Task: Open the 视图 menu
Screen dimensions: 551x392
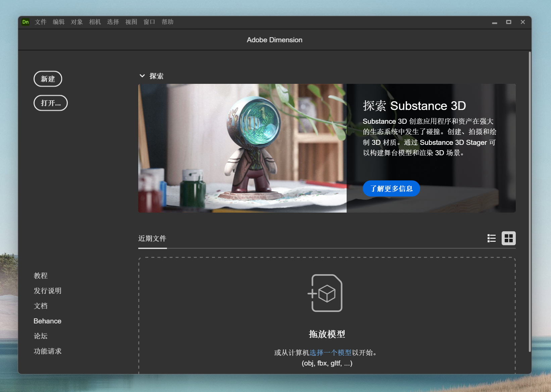Action: coord(131,22)
